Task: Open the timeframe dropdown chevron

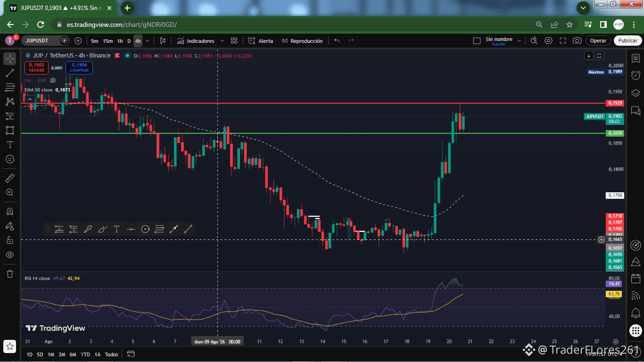Action: [x=147, y=41]
